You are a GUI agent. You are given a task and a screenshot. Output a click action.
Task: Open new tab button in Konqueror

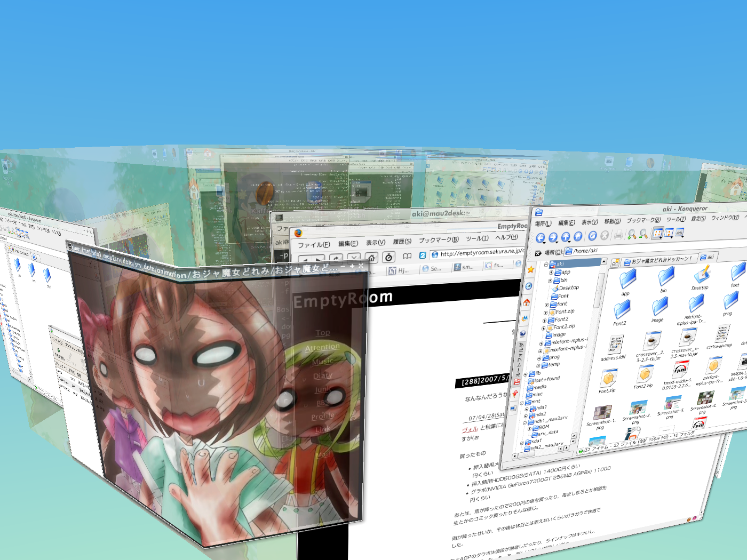point(615,262)
